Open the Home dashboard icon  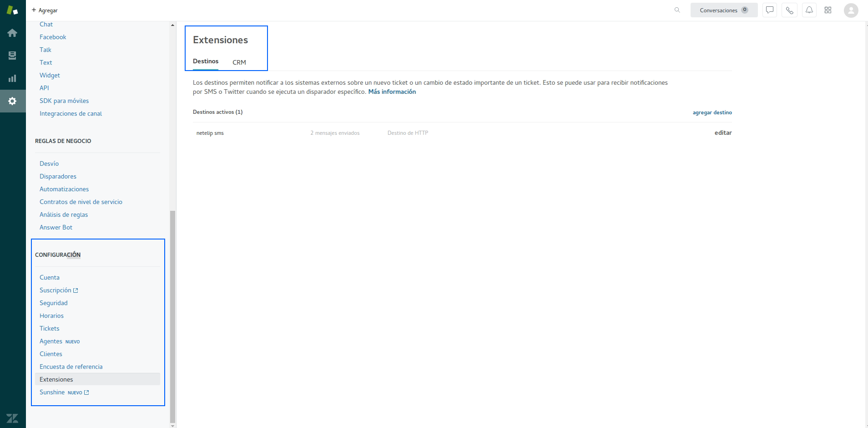coord(12,33)
